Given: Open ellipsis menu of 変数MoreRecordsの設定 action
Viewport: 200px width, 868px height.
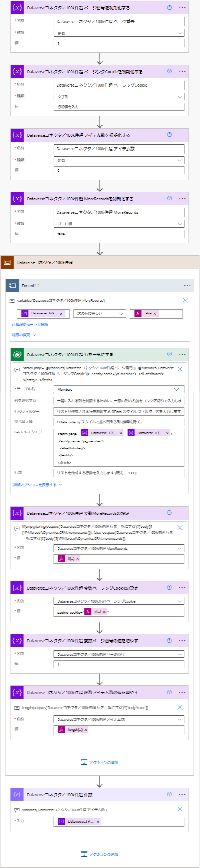Looking at the screenshot, I should tap(182, 513).
